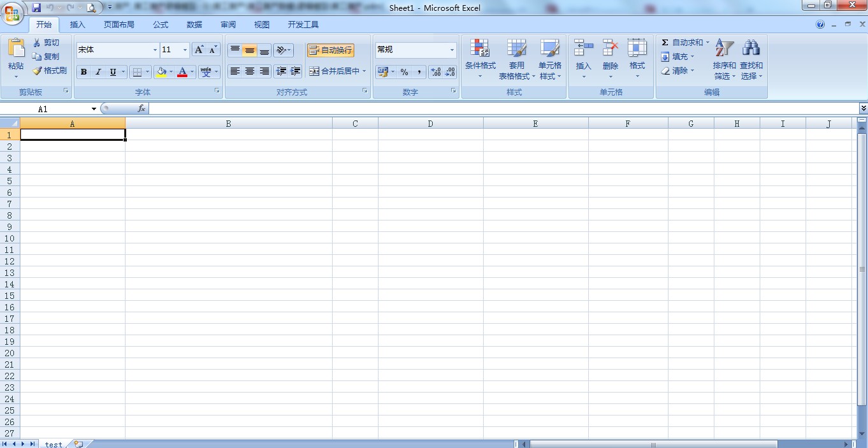This screenshot has width=868, height=448.
Task: Switch to the View (视图) tab
Action: 262,25
